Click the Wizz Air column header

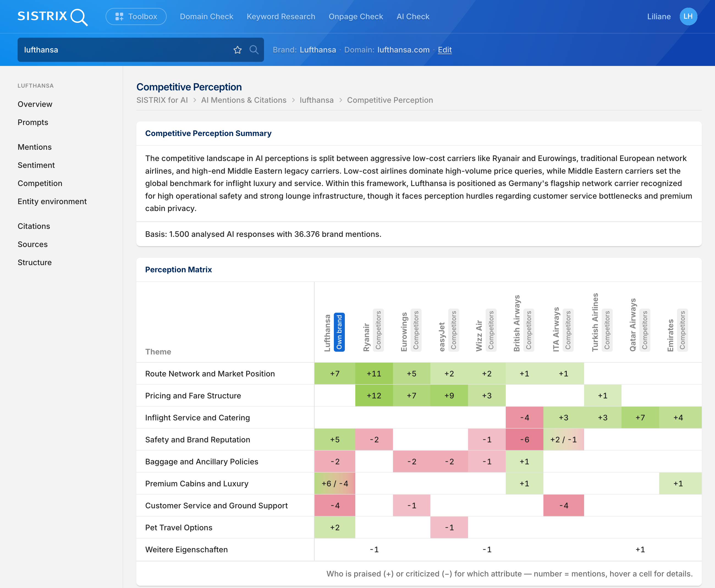(x=486, y=331)
